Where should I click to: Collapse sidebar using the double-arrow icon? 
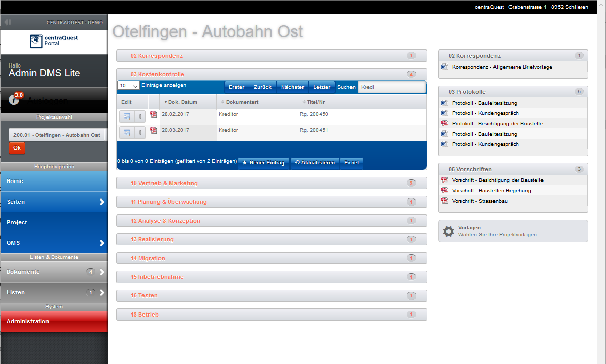click(x=8, y=22)
